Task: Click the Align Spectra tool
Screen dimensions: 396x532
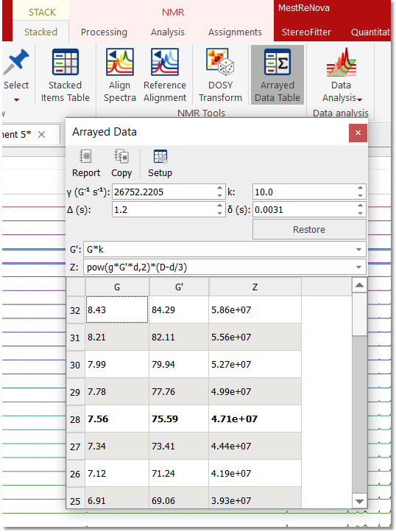Action: pyautogui.click(x=120, y=75)
